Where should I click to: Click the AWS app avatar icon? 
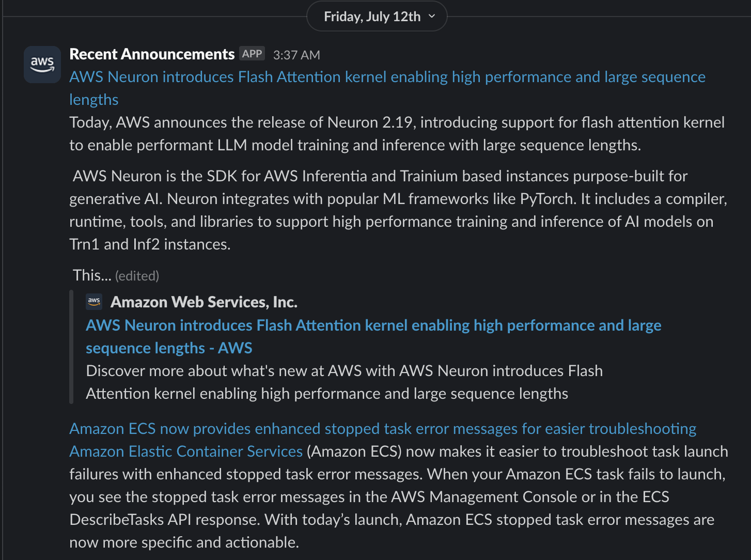tap(42, 65)
